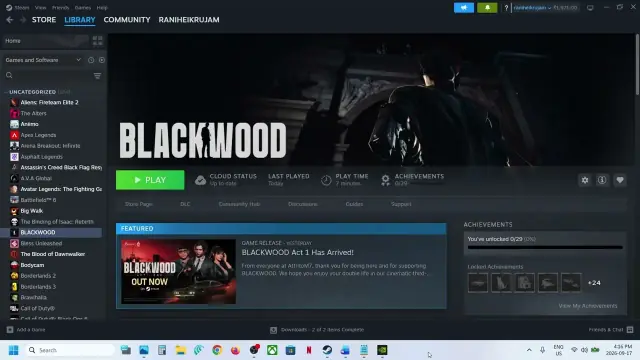Image resolution: width=640 pixels, height=360 pixels.
Task: Click the help question mark icon
Action: click(506, 8)
